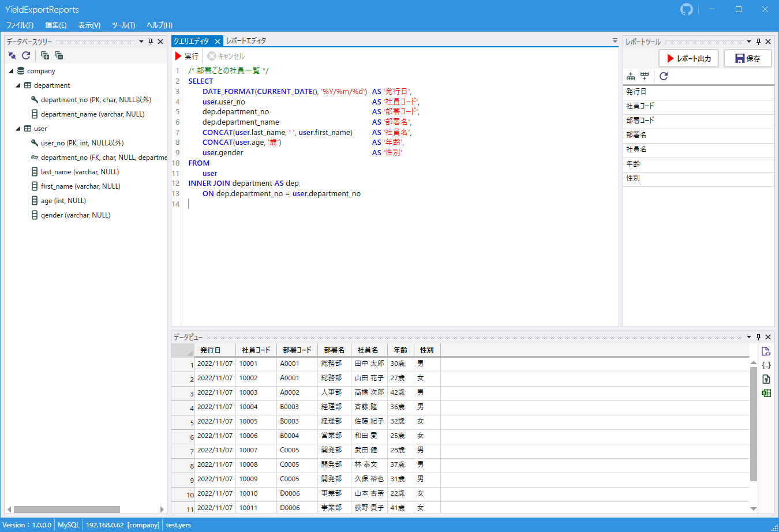Run the query with 実行 button
This screenshot has height=532, width=779.
point(187,56)
